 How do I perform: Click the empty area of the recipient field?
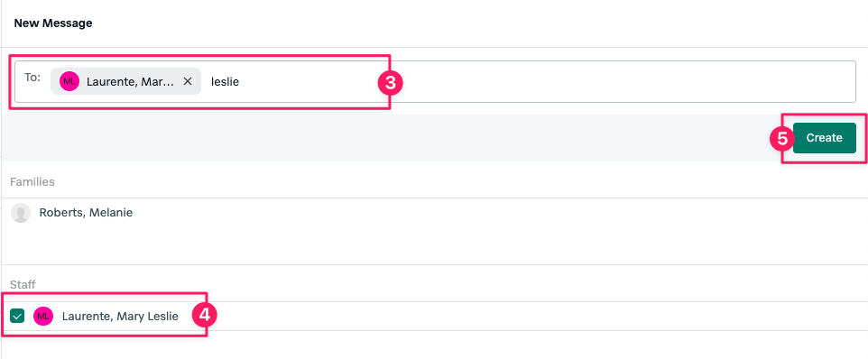(554, 81)
